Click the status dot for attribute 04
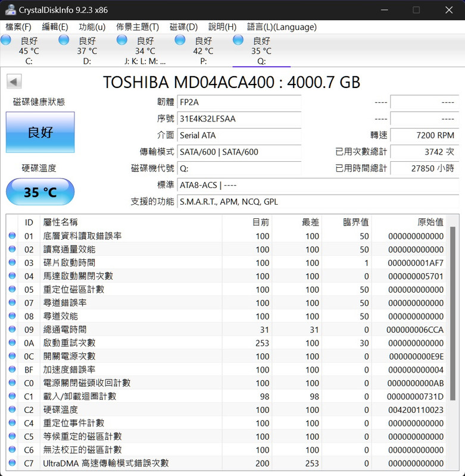This screenshot has width=465, height=476. coord(12,275)
